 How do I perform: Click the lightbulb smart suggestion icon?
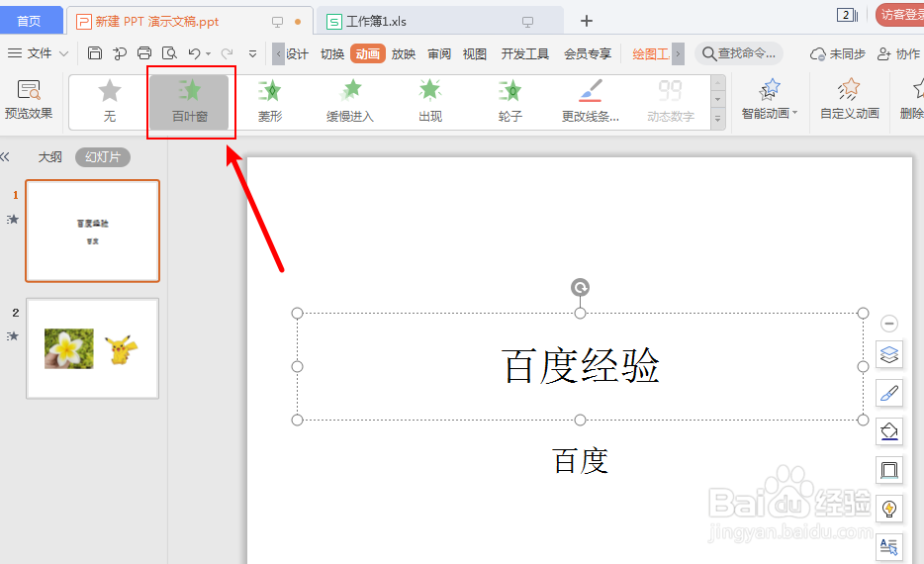tap(889, 509)
